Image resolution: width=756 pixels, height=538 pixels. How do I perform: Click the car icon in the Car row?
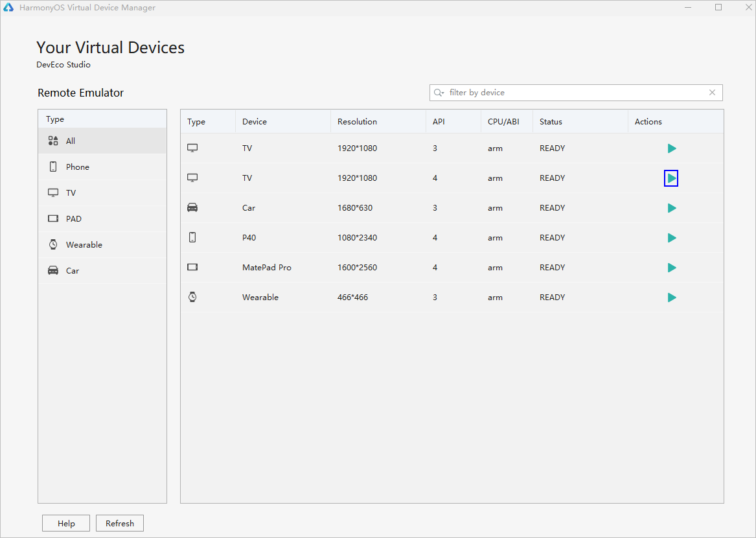coord(192,207)
